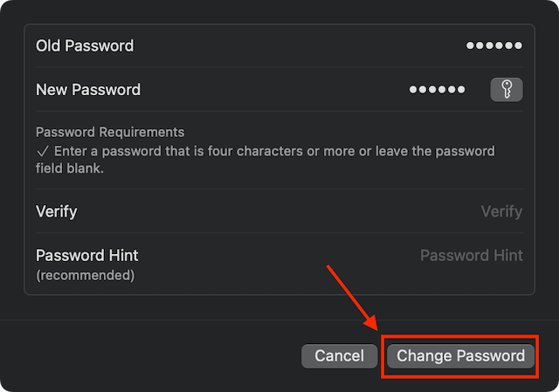Click the first dot in Old Password
Screen dimensions: 559x392
471,45
